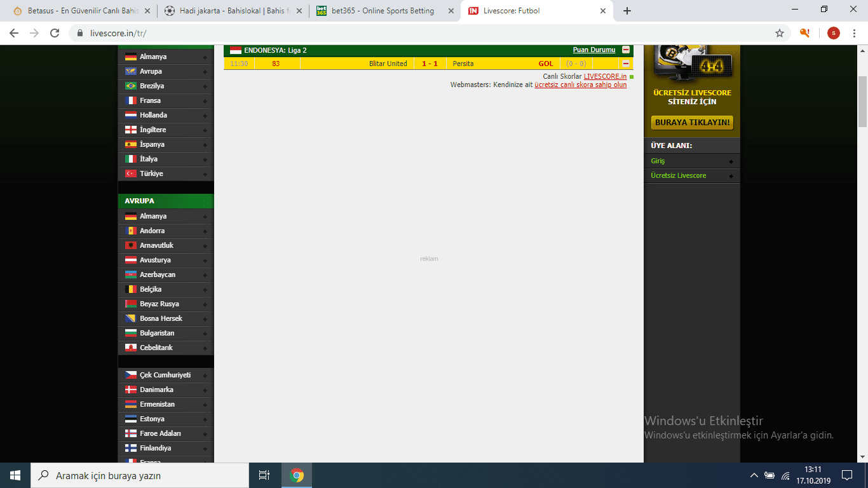Viewport: 868px width, 488px height.
Task: Bookmark this page with the star icon
Action: coord(780,33)
